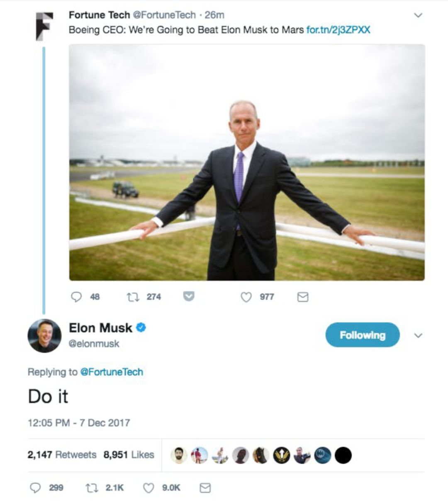This screenshot has height=502, width=448.
Task: Retweet the "Do it" tweet
Action: tap(91, 488)
